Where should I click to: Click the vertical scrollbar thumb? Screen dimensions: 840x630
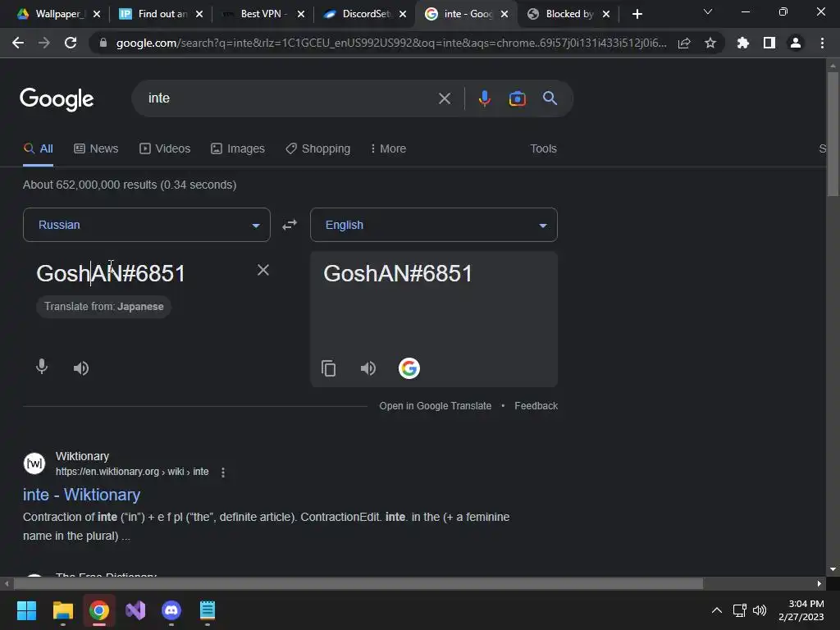pos(833,134)
